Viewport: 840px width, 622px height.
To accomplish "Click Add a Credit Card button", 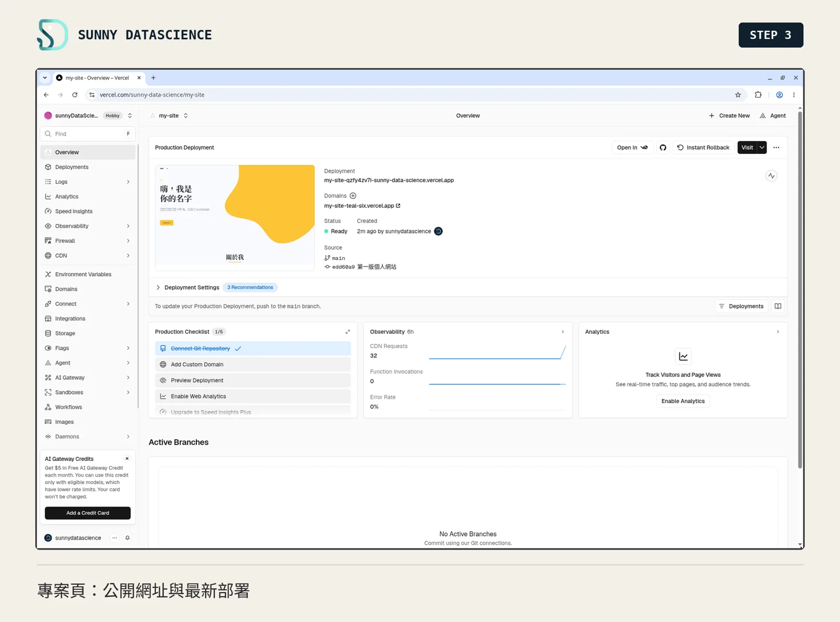I will point(88,513).
